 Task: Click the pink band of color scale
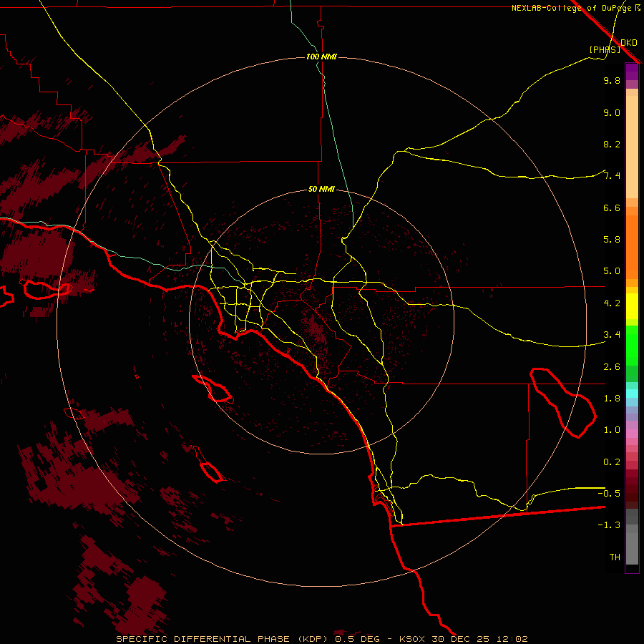click(632, 434)
